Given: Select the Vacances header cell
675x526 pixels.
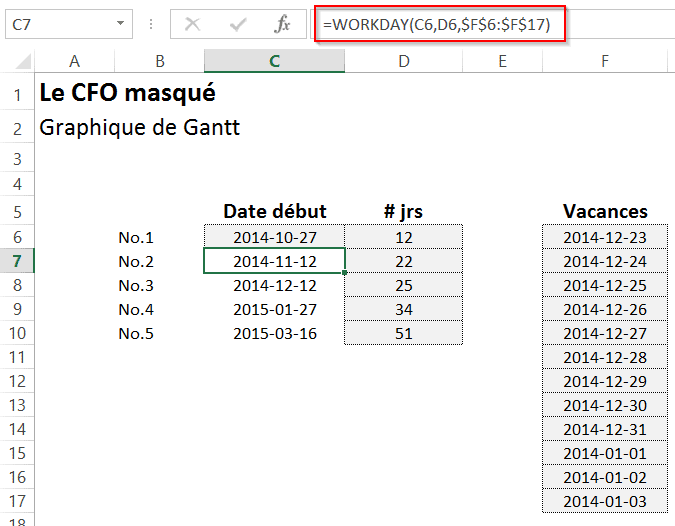Looking at the screenshot, I should pyautogui.click(x=604, y=212).
